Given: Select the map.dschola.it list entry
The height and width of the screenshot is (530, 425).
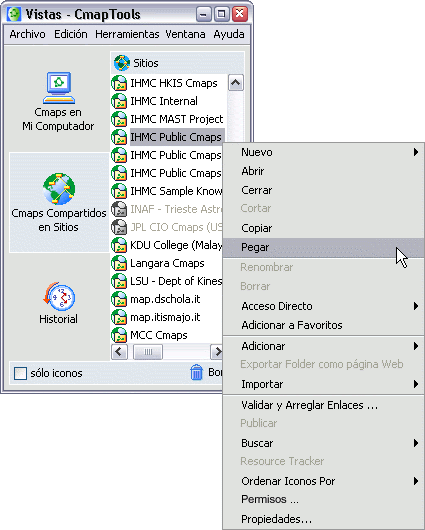Looking at the screenshot, I should tap(165, 299).
